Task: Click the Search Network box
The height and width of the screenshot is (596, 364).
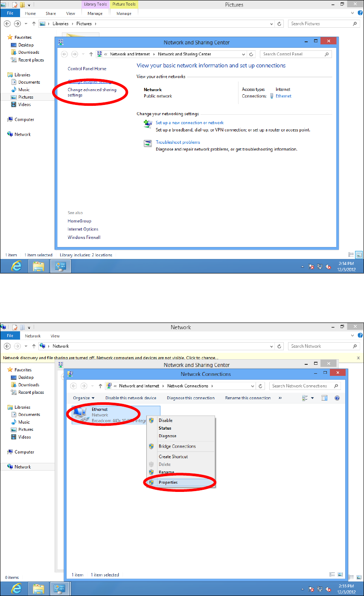Action: pyautogui.click(x=323, y=346)
